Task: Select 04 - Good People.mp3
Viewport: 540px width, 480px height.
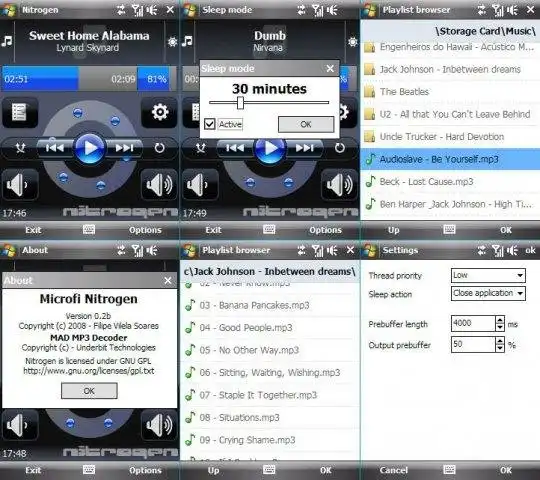Action: (270, 327)
